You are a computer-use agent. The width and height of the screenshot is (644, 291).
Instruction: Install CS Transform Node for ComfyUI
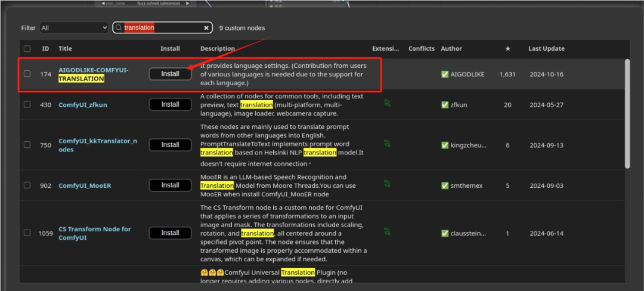coord(170,233)
